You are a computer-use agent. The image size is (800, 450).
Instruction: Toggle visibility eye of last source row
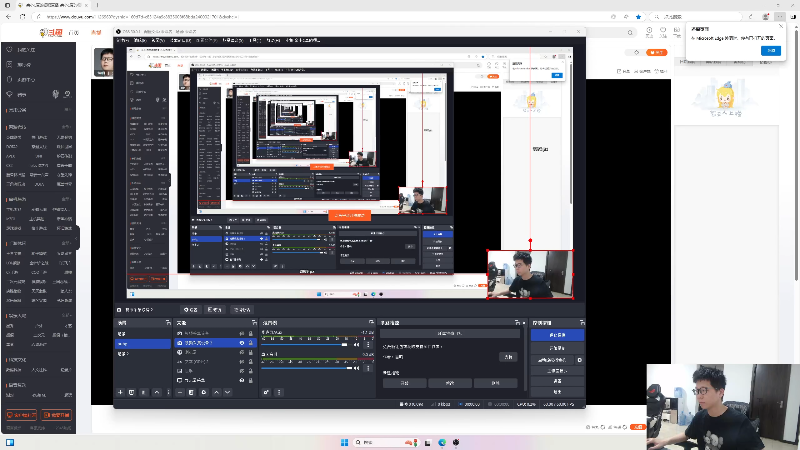point(242,381)
